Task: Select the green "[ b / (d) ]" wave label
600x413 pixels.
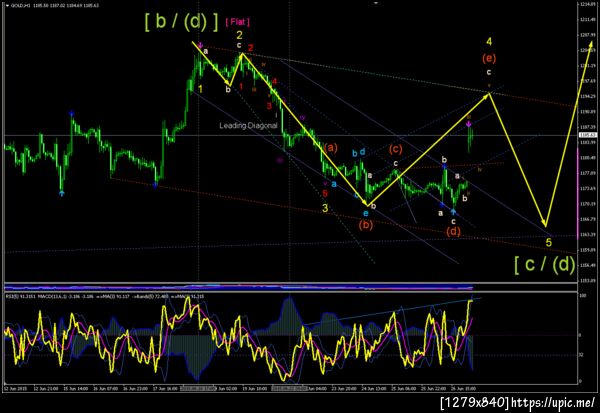Action: click(181, 21)
